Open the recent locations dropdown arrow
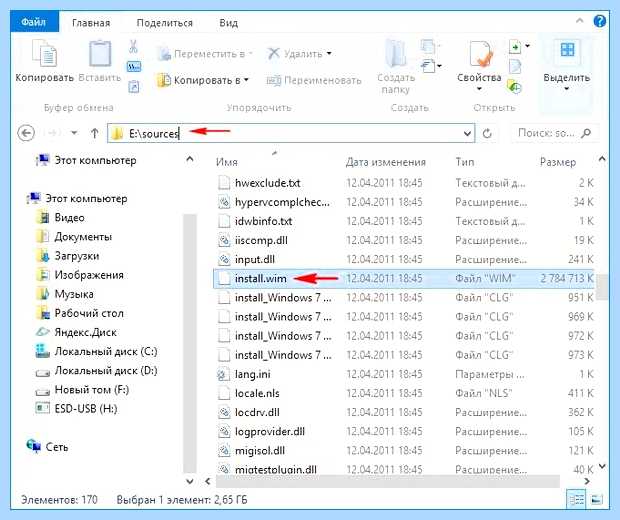The width and height of the screenshot is (620, 520). coord(74,133)
